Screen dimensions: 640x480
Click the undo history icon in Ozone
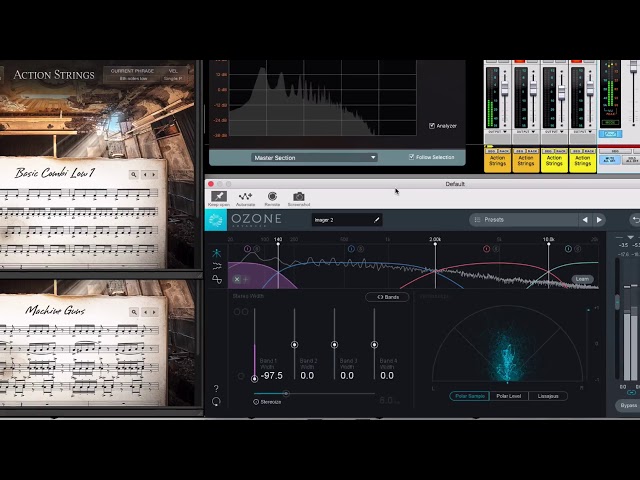pos(635,220)
